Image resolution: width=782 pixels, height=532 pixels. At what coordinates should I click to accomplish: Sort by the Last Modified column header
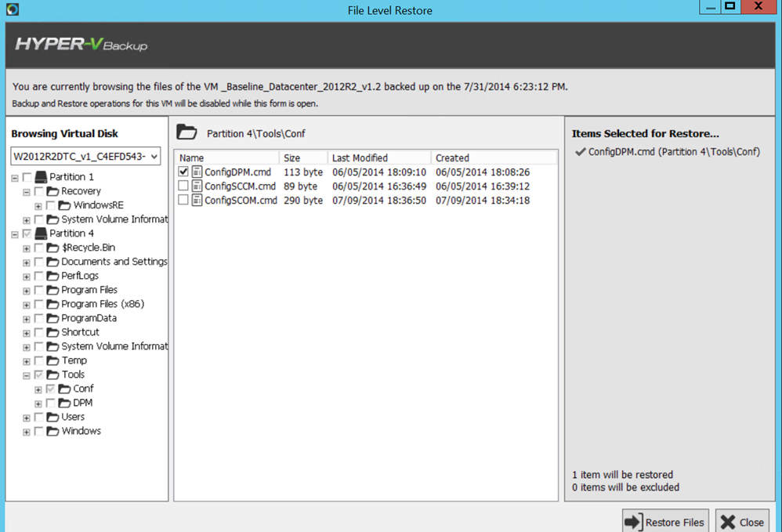click(x=379, y=157)
